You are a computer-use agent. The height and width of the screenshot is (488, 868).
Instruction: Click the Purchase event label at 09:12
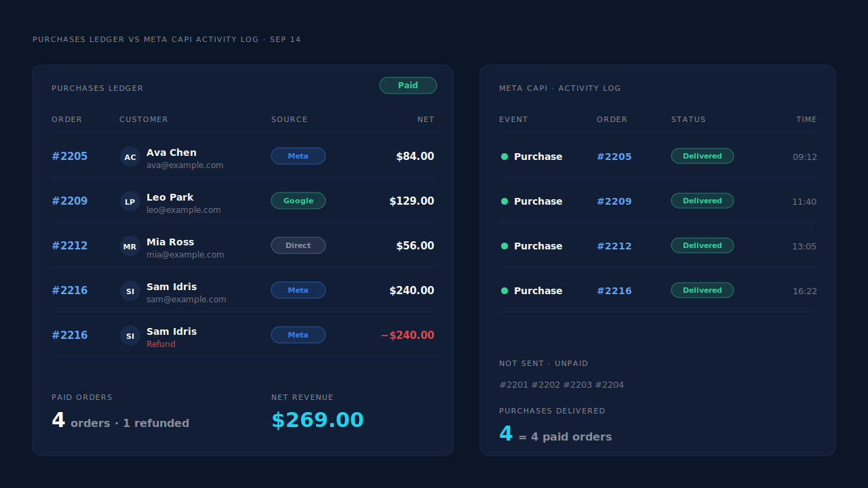click(x=538, y=157)
